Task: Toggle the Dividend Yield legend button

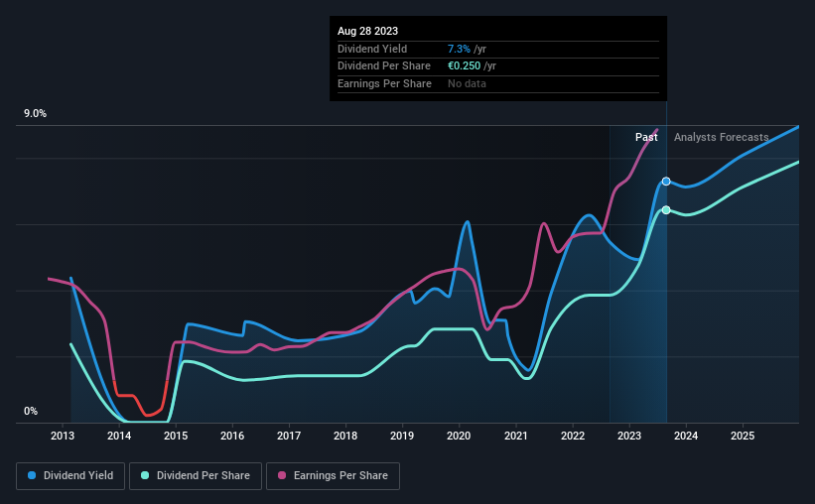Action: click(x=70, y=476)
